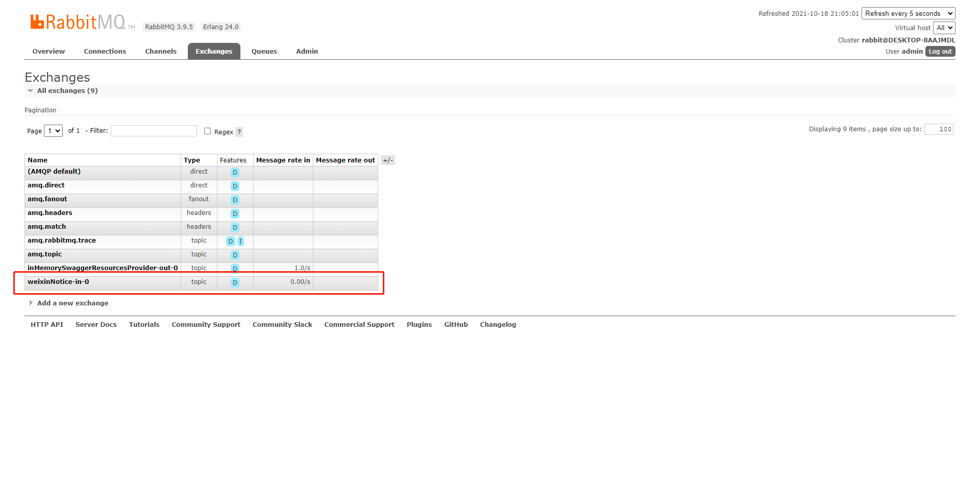Viewport: 980px width, 478px height.
Task: Enable the Regex filter checkbox
Action: coord(207,131)
